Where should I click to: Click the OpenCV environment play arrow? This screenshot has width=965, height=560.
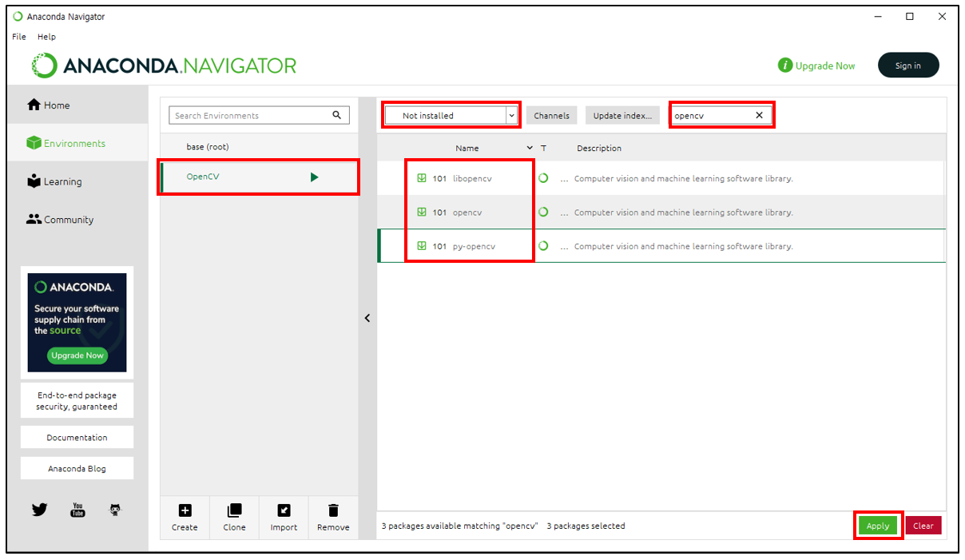click(315, 177)
